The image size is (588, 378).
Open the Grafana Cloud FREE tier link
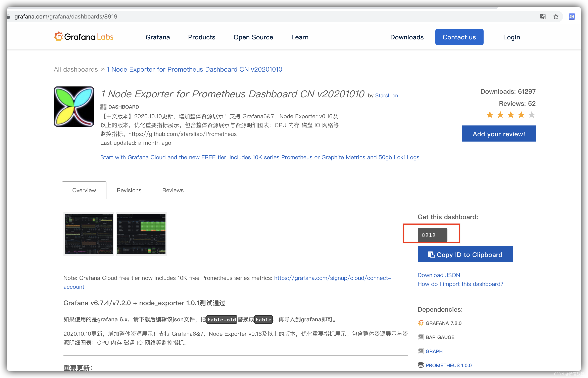pyautogui.click(x=260, y=157)
